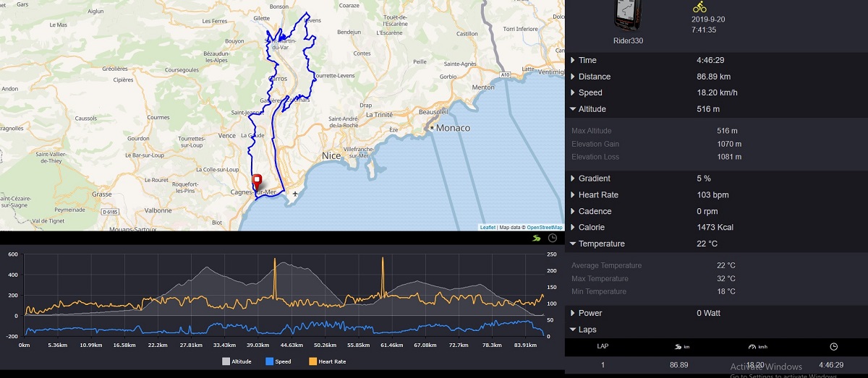Image resolution: width=868 pixels, height=378 pixels.
Task: Collapse the Altitude details section
Action: coord(592,109)
